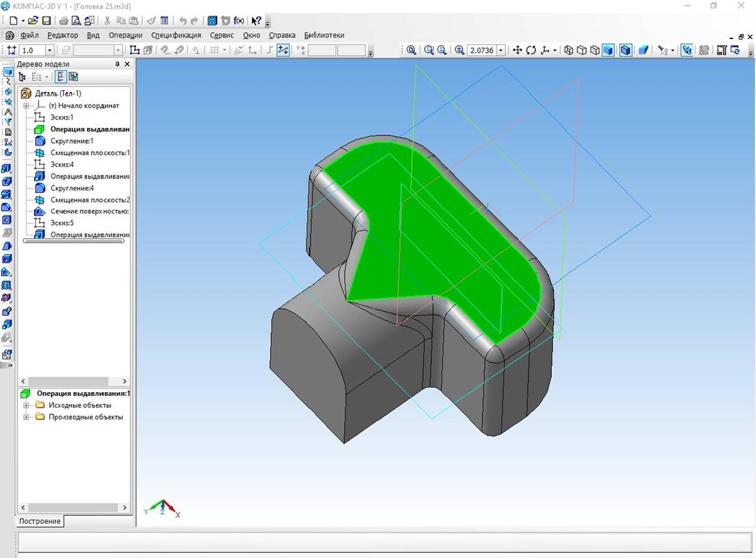This screenshot has width=756, height=558.
Task: Select the Pan view tool
Action: point(517,50)
